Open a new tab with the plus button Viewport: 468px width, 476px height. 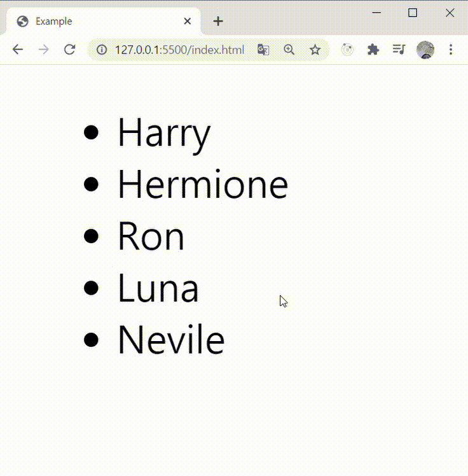click(218, 21)
